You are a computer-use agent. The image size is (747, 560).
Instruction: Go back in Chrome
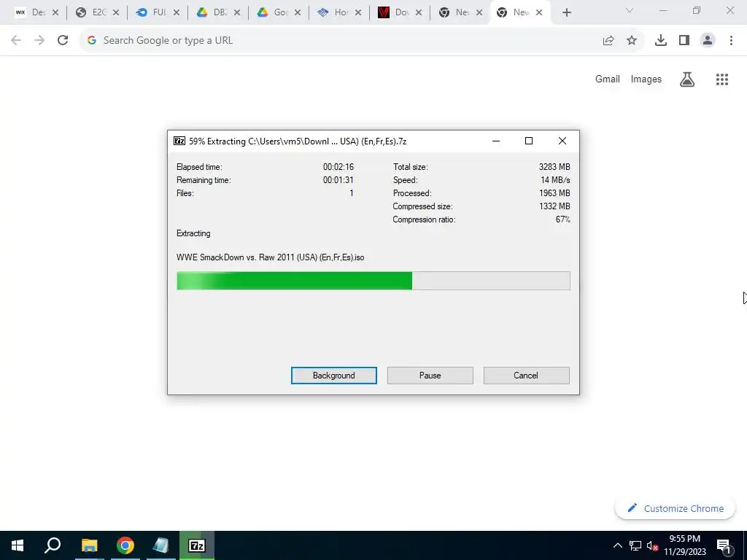pyautogui.click(x=16, y=40)
